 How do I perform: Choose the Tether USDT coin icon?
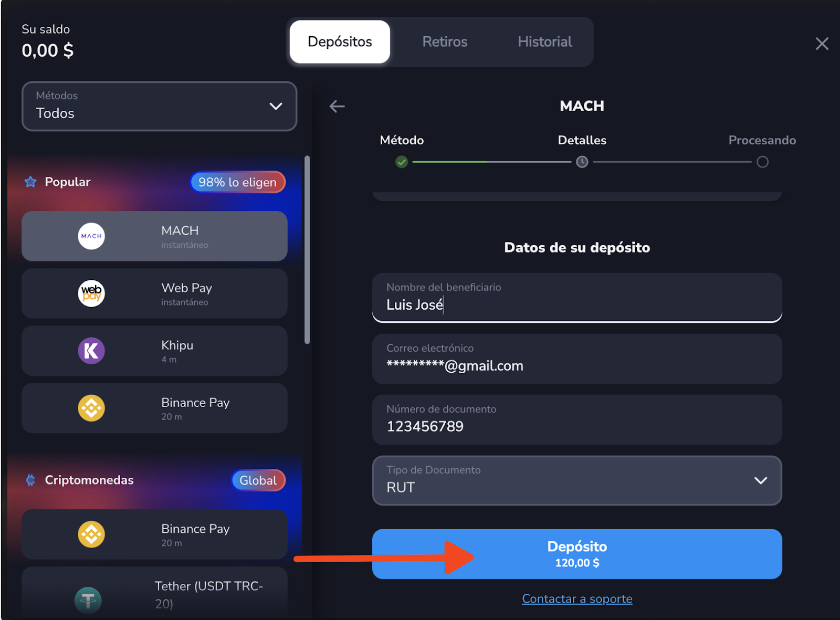click(x=88, y=600)
